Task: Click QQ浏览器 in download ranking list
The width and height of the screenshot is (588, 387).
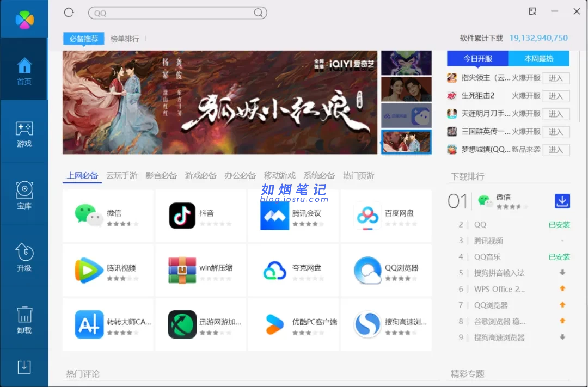Action: pyautogui.click(x=491, y=305)
